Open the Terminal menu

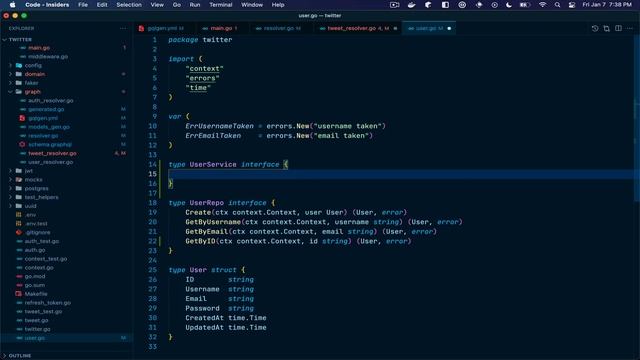coord(221,5)
